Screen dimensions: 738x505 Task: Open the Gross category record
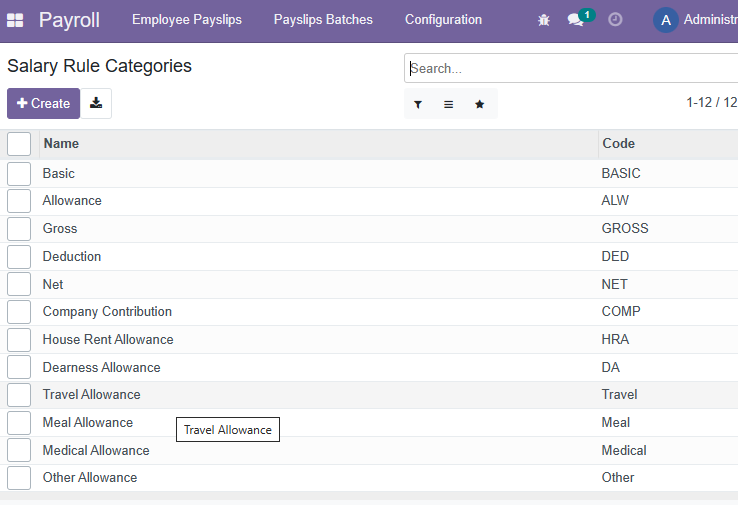[x=60, y=229]
